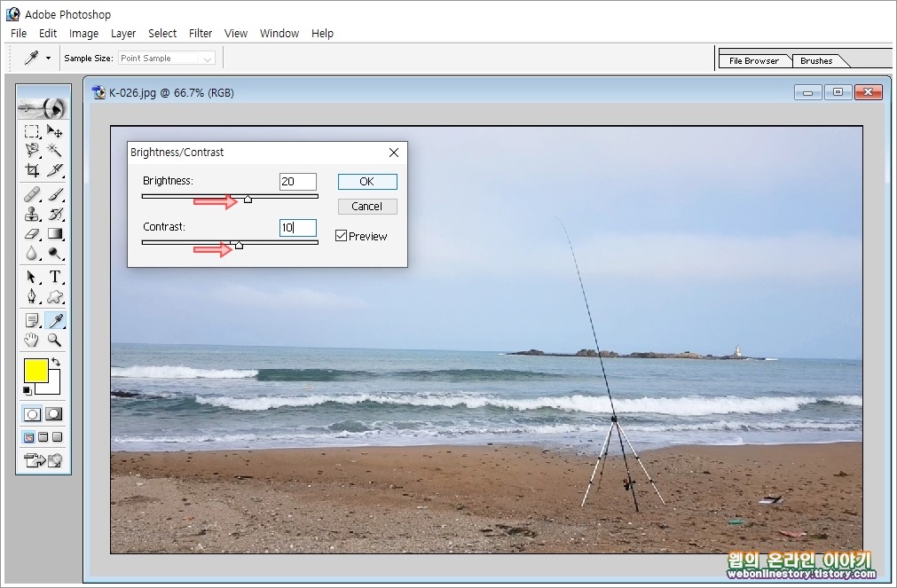Select the Dodge tool
This screenshot has width=897, height=588.
55,253
